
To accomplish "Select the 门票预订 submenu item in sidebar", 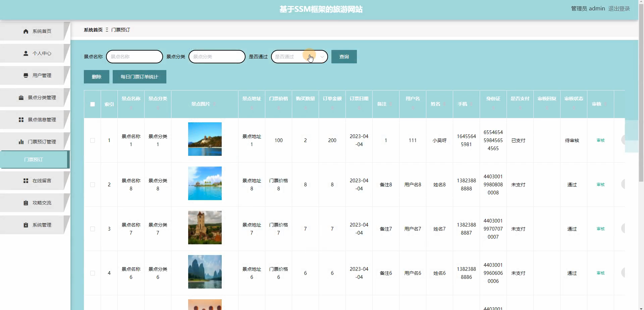I will [35, 160].
